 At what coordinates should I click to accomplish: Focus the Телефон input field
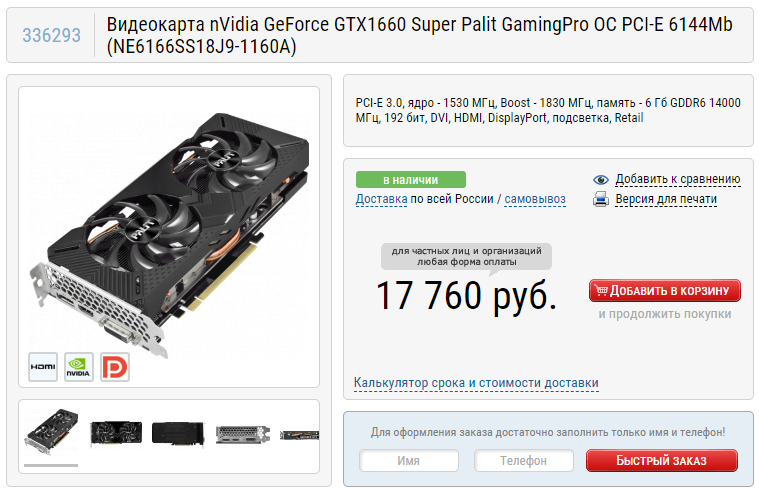(x=524, y=460)
